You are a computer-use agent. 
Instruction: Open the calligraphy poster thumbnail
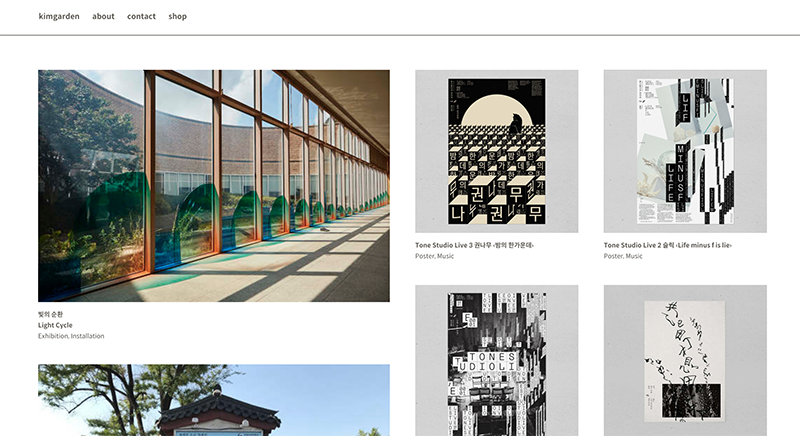(685, 361)
